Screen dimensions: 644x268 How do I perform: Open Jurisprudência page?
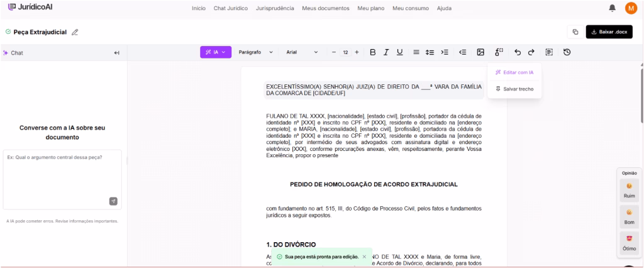(x=275, y=8)
